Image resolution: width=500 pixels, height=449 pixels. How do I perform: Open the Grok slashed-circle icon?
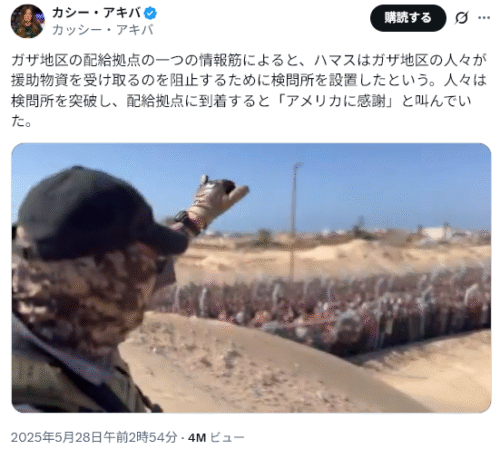point(461,18)
